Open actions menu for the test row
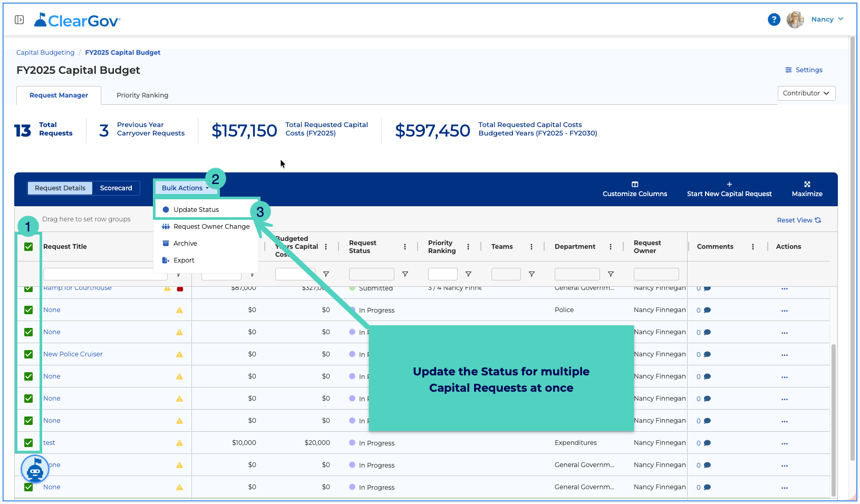Image resolution: width=860 pixels, height=504 pixels. click(x=784, y=443)
